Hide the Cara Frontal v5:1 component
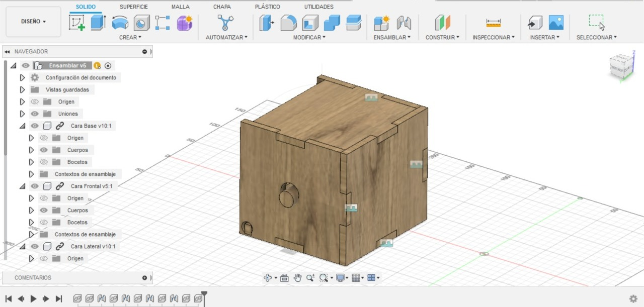 pos(35,186)
